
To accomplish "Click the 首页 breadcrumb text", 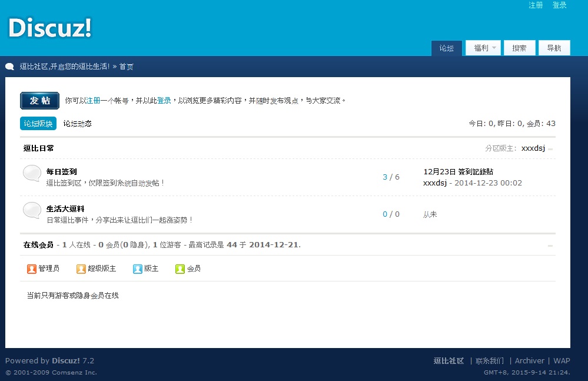I will click(x=127, y=67).
